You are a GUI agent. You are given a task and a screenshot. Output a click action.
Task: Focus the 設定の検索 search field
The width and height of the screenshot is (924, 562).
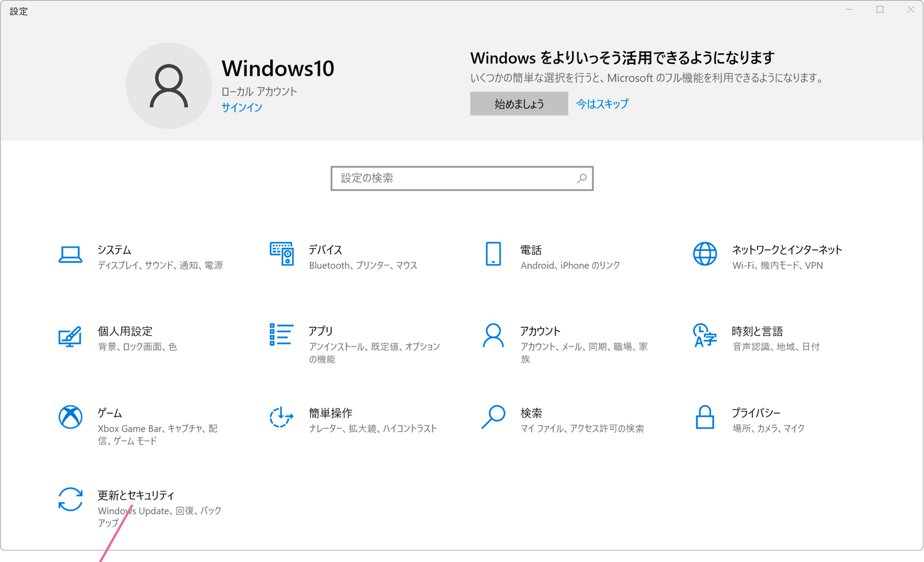[x=462, y=178]
